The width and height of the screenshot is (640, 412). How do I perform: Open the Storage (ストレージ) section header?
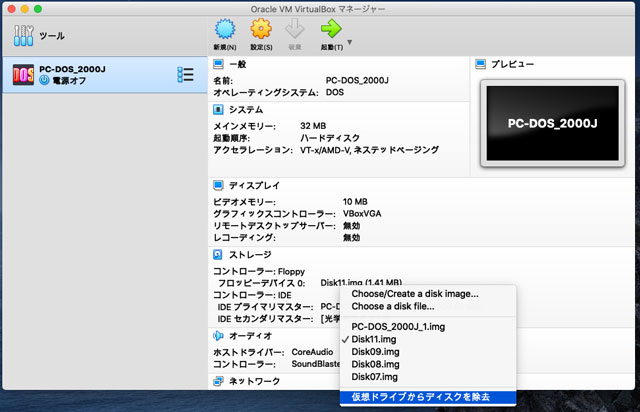coord(250,255)
